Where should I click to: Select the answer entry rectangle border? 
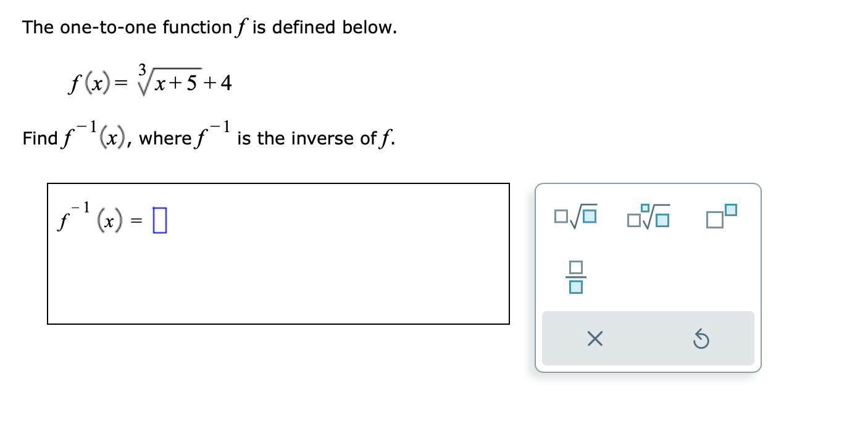[278, 183]
